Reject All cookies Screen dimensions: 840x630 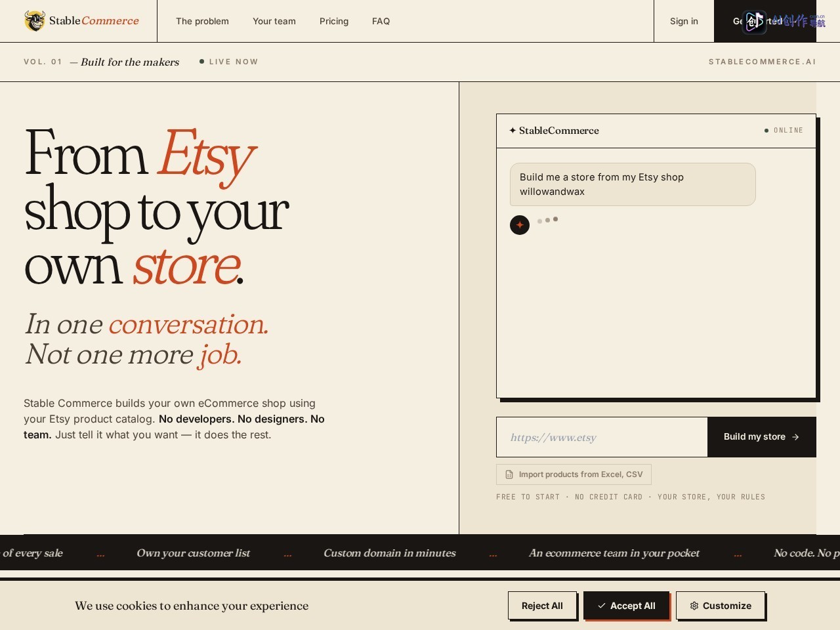pyautogui.click(x=542, y=606)
